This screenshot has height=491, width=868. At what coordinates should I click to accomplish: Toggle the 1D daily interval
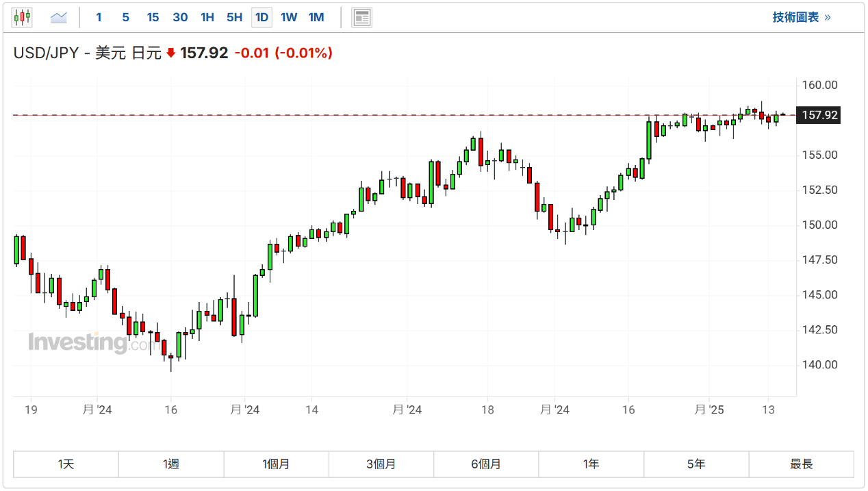[x=261, y=17]
